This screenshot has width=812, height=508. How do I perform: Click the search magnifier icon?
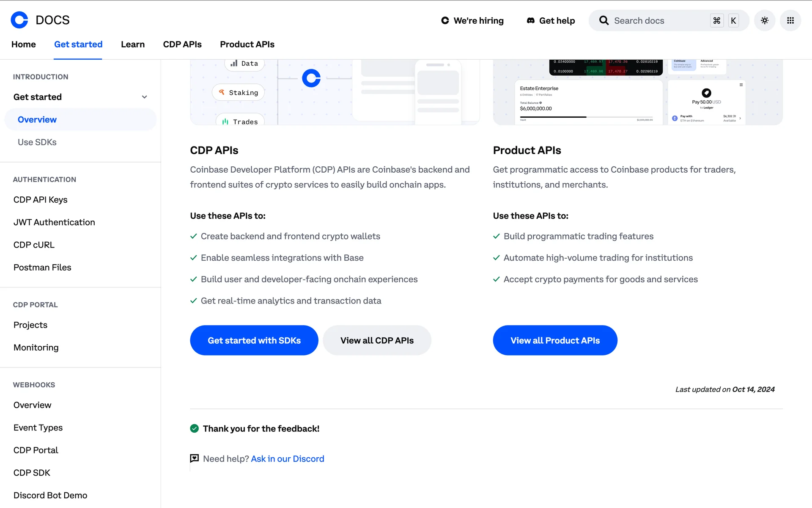tap(604, 21)
